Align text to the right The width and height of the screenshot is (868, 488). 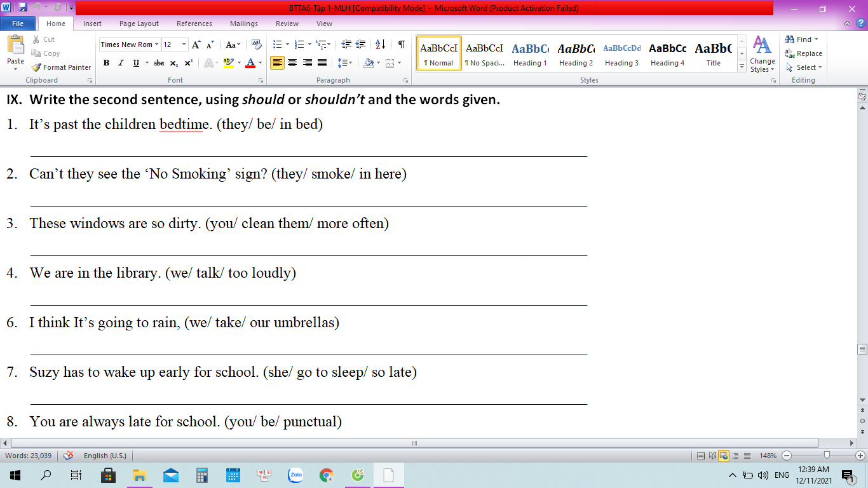pos(308,63)
